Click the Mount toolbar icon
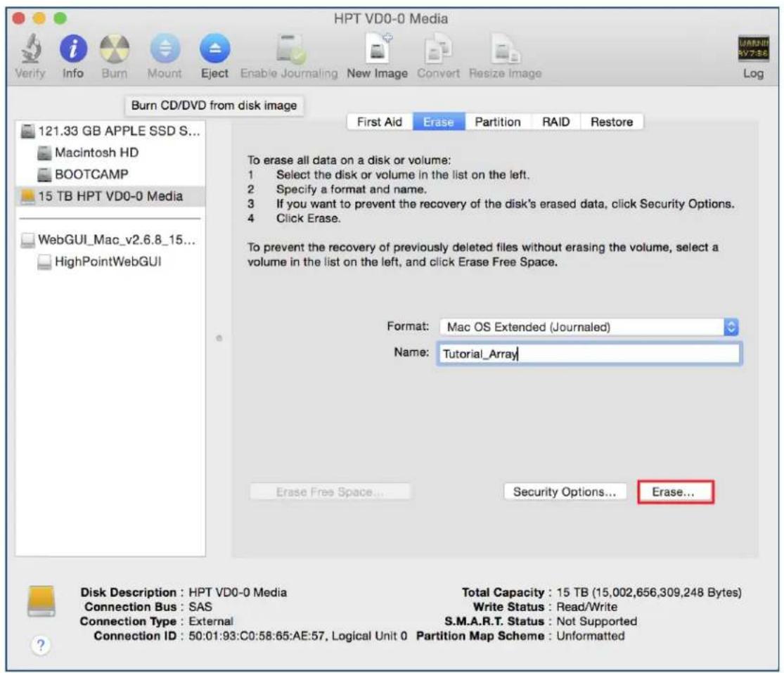784x673 pixels. click(x=165, y=49)
